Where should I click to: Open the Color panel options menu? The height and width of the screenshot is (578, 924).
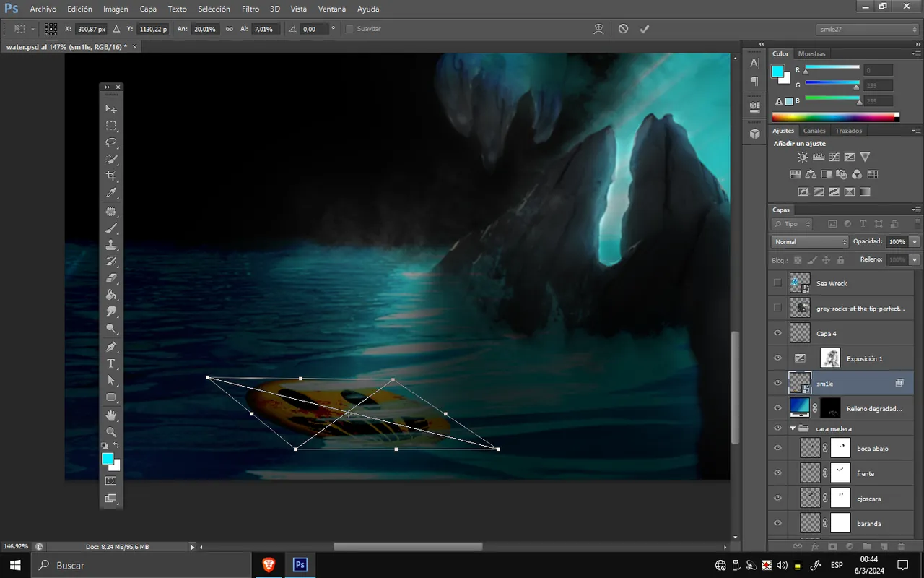(x=915, y=53)
